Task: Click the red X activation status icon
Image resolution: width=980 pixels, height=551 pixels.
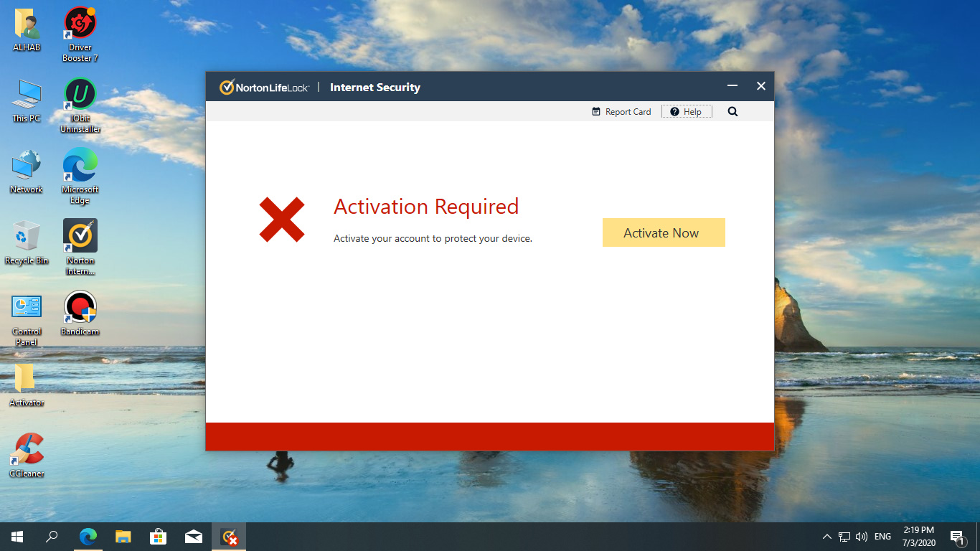Action: pos(282,220)
